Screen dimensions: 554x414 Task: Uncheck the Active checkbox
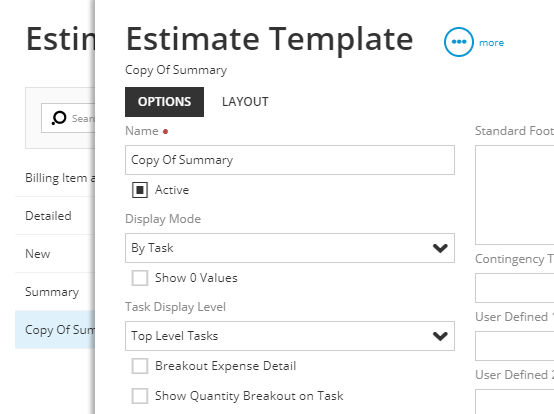[x=140, y=190]
